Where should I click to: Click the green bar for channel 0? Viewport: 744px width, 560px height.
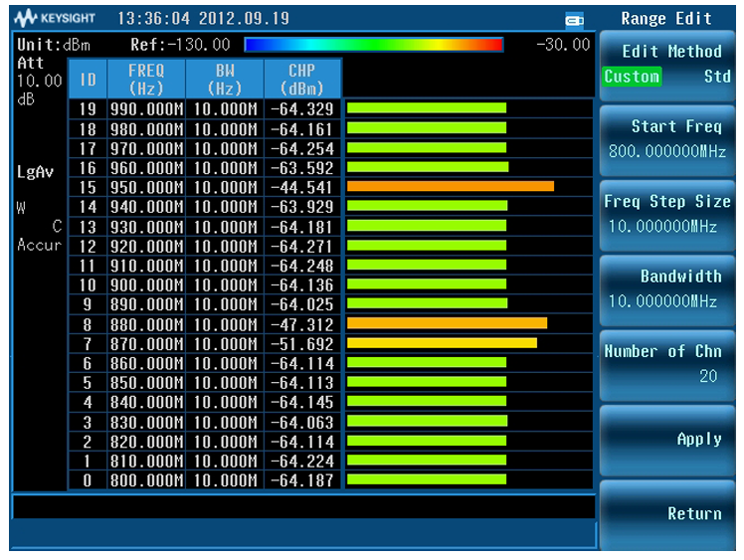coord(427,479)
